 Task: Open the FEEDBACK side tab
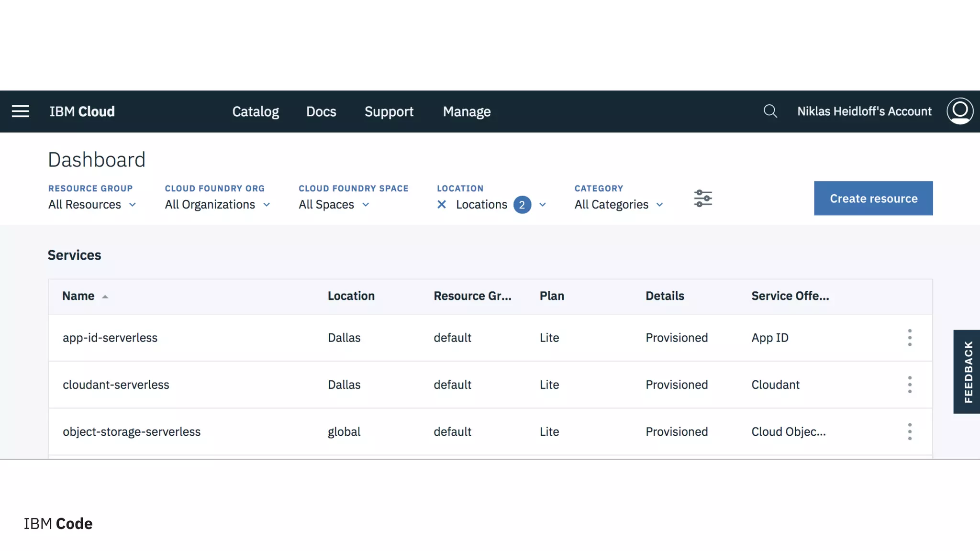pyautogui.click(x=968, y=372)
